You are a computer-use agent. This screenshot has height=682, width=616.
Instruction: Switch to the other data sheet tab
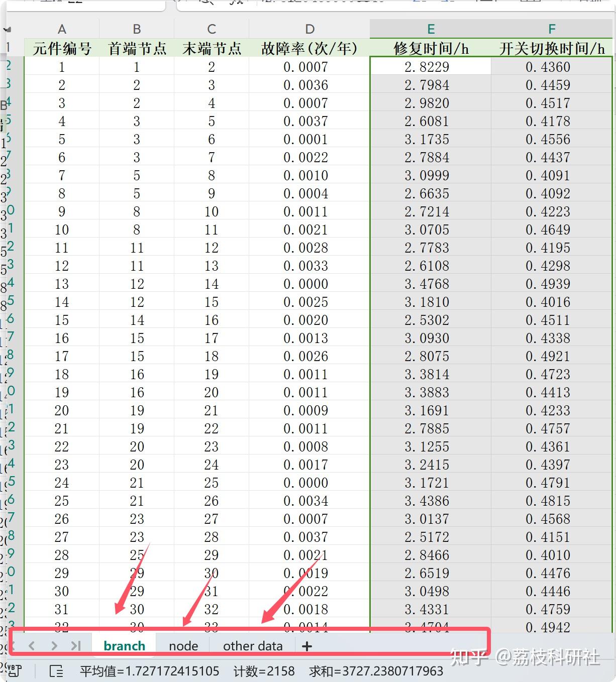pyautogui.click(x=253, y=646)
